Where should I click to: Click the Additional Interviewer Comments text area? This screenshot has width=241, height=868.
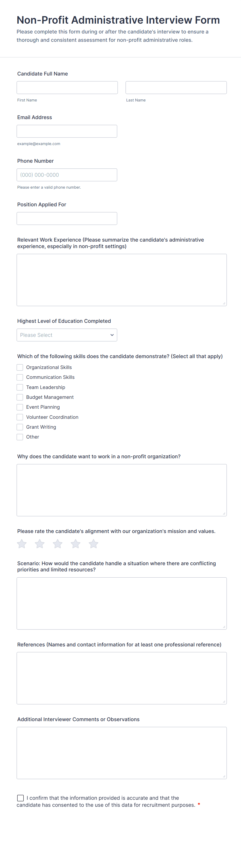(x=122, y=753)
